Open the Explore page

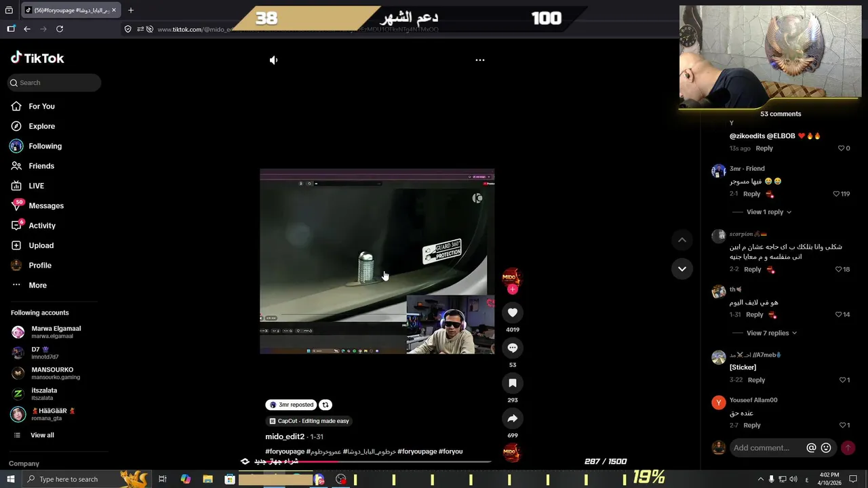pos(41,126)
